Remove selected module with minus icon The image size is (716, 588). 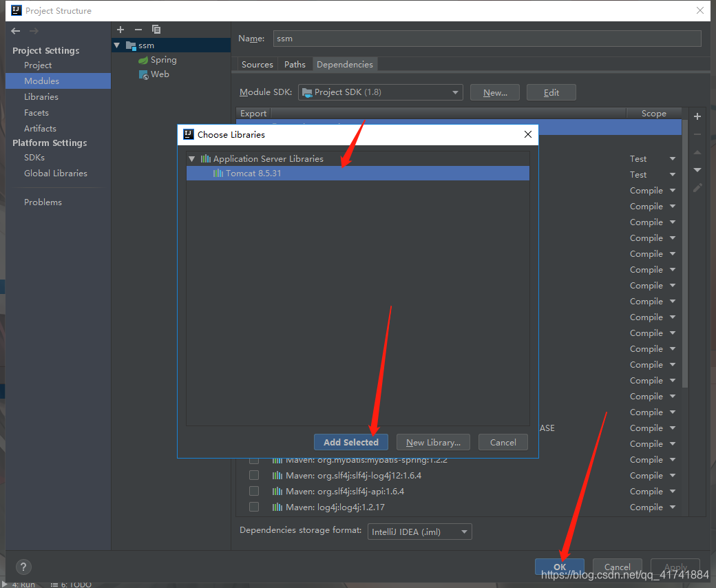(x=138, y=30)
